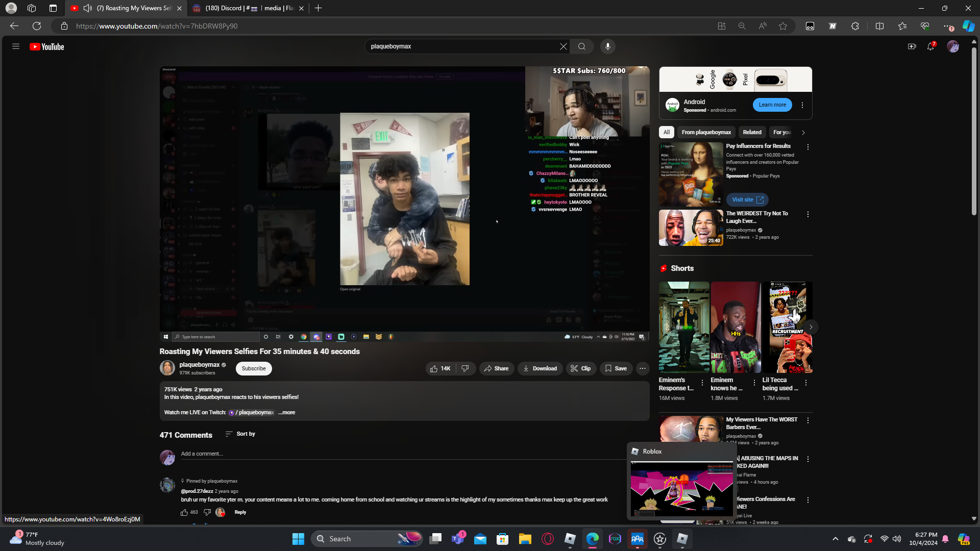
Task: Open YouTube notifications bell
Action: pyautogui.click(x=931, y=46)
